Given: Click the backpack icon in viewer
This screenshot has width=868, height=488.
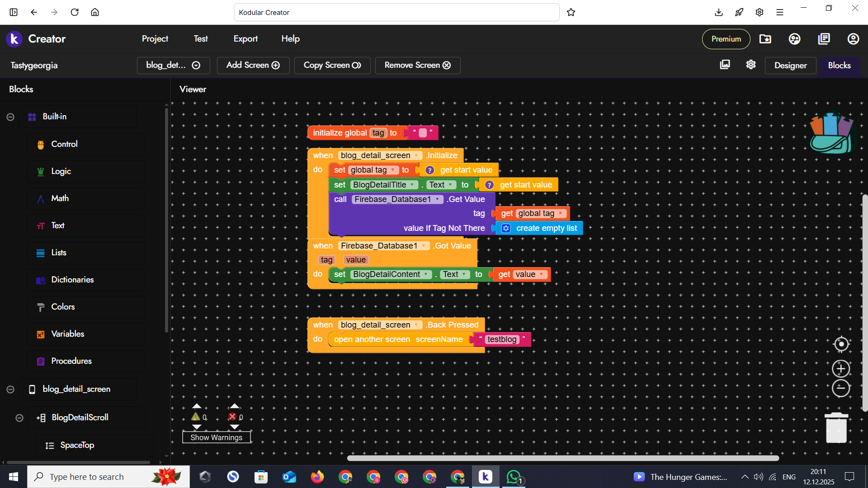Looking at the screenshot, I should point(831,133).
